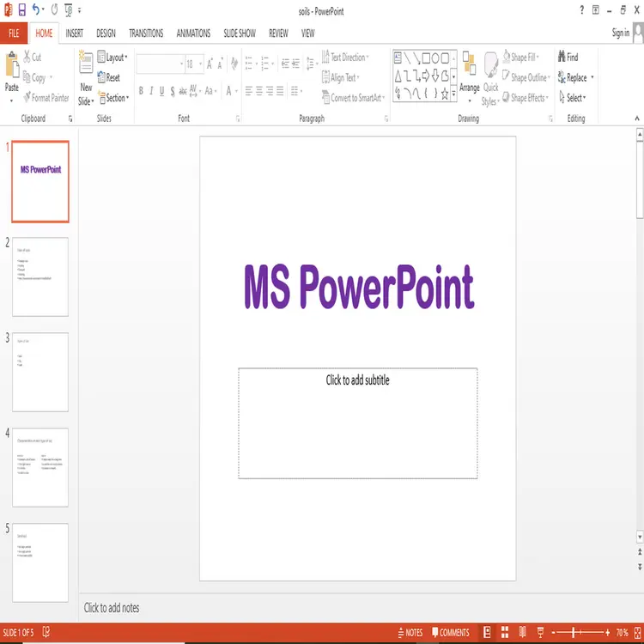Click the Save icon in Quick Access Toolbar

21,9
